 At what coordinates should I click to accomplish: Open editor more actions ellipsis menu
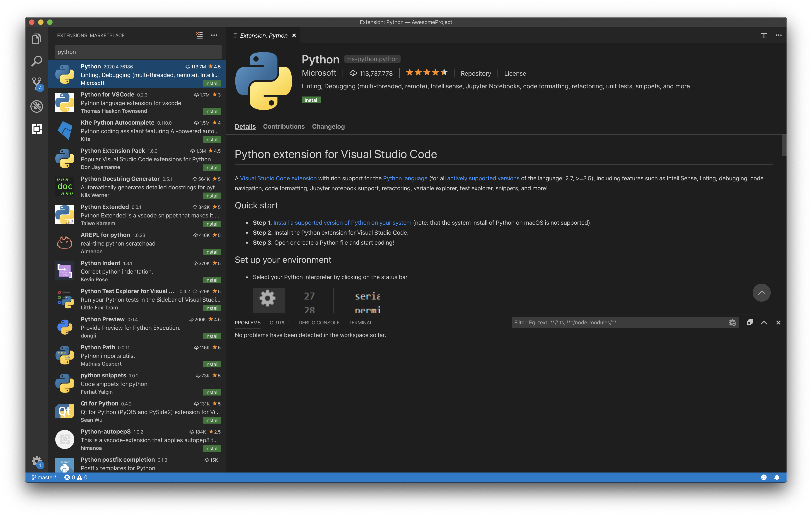click(x=778, y=35)
